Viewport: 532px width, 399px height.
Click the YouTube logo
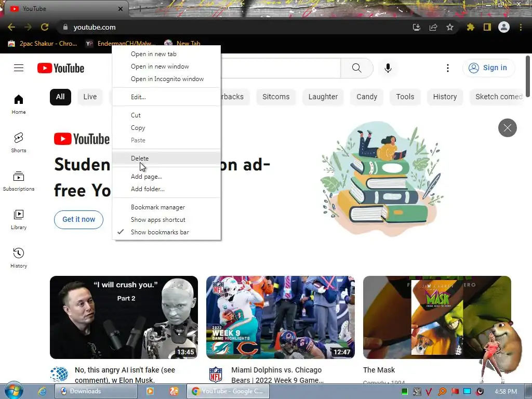(61, 68)
